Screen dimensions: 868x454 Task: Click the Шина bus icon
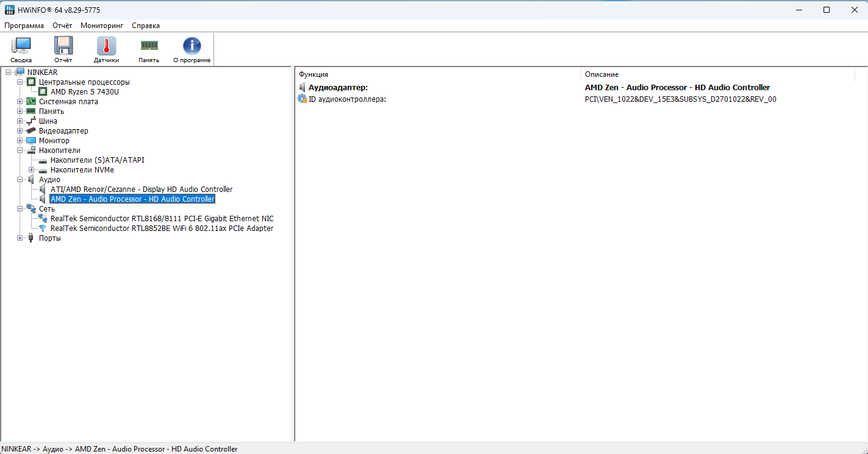(31, 121)
